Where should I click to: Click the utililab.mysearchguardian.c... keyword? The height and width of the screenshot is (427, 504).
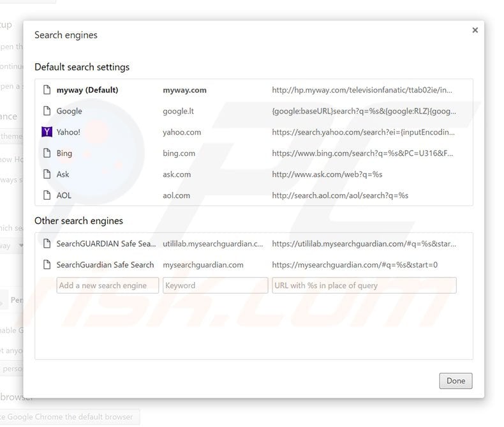[x=213, y=244]
